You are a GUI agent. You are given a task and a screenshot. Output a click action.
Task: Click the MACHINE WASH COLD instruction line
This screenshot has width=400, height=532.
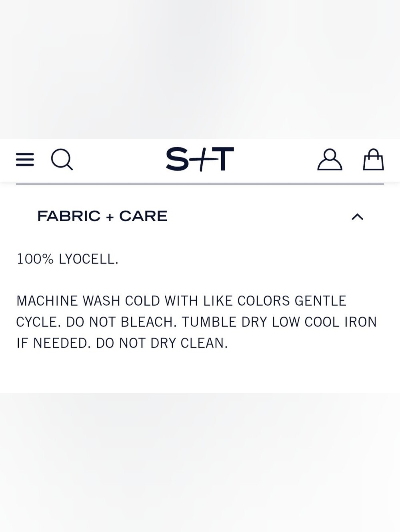coord(181,301)
